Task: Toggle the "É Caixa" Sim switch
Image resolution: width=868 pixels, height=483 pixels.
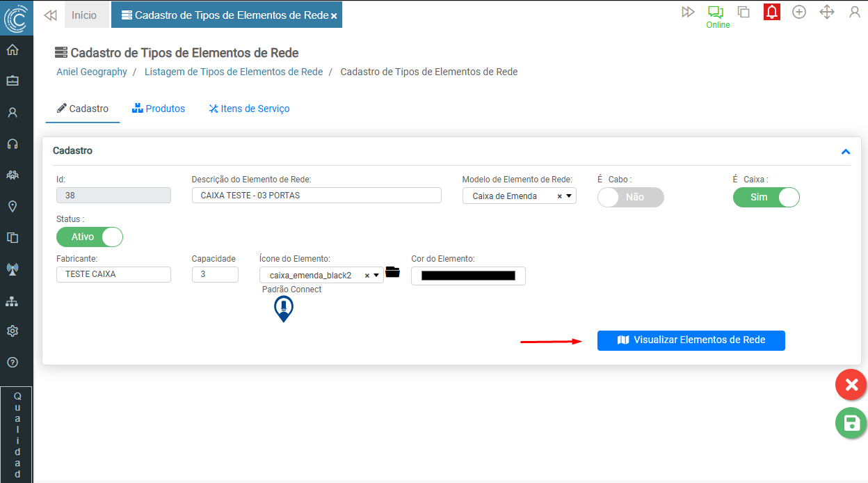Action: point(766,198)
